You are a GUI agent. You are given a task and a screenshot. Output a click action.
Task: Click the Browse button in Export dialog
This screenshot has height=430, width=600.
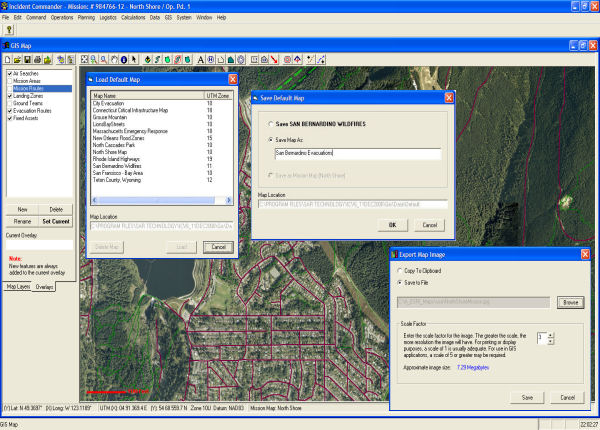(571, 302)
